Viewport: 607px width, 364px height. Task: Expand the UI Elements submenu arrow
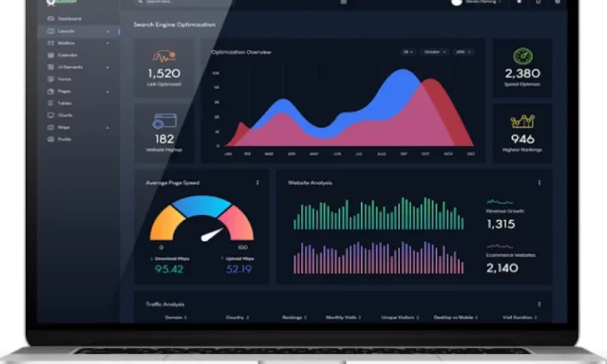tap(107, 67)
